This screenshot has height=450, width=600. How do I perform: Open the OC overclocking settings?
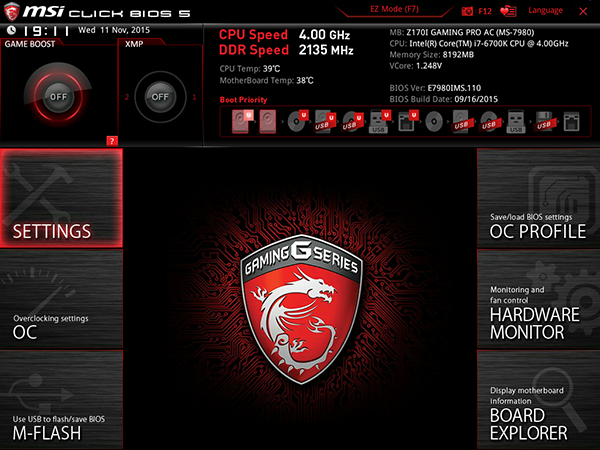61,300
